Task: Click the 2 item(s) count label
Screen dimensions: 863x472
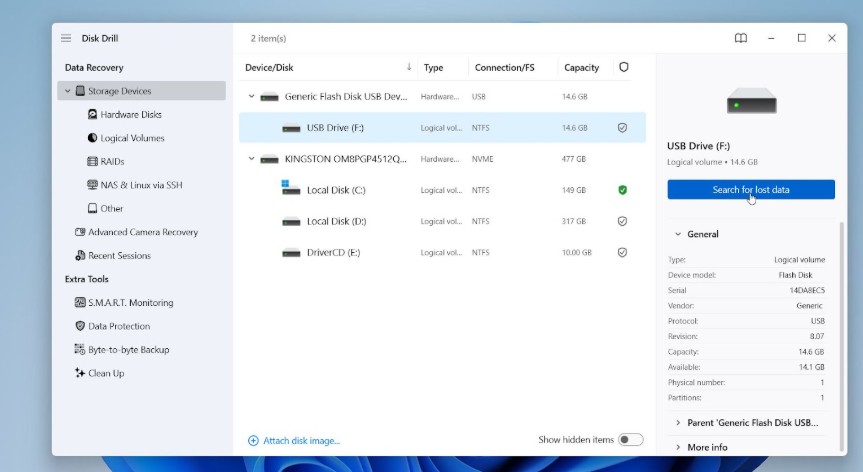Action: click(x=268, y=39)
